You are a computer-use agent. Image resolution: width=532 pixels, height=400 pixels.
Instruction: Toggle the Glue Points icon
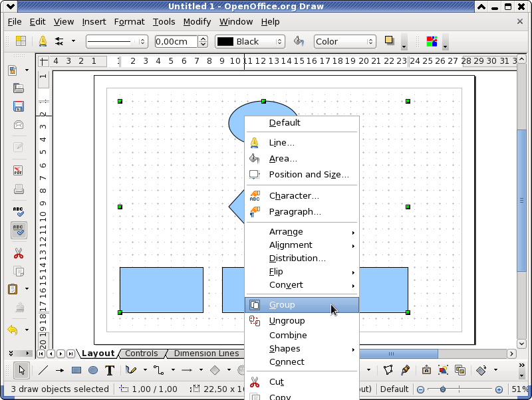point(405,370)
